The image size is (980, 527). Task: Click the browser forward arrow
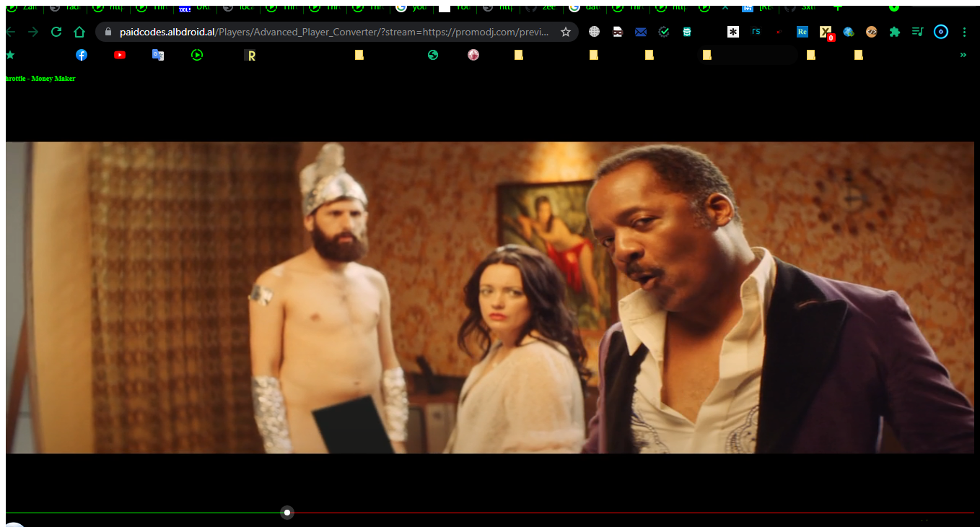33,32
